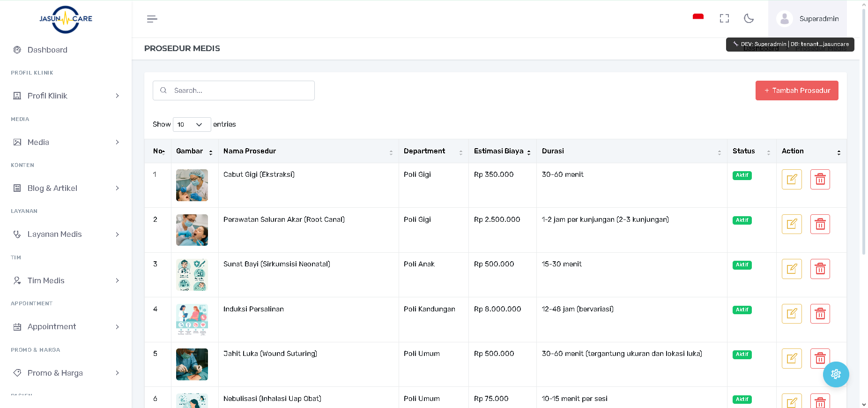Image resolution: width=868 pixels, height=408 pixels.
Task: Delete the Induksi Persalinan procedure
Action: 820,314
